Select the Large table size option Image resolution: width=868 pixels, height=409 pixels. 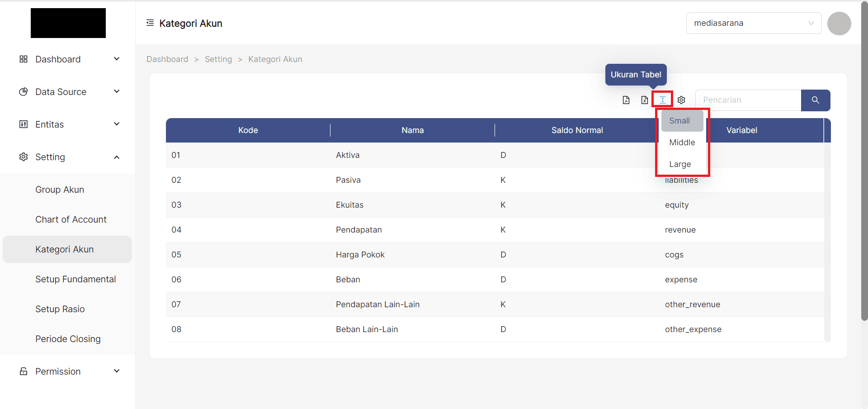click(680, 164)
